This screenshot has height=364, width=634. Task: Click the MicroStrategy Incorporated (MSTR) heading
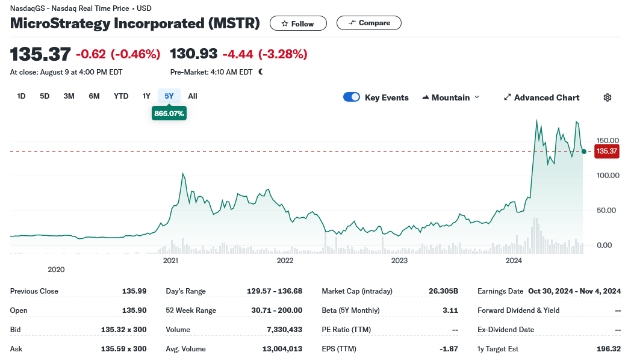point(135,23)
